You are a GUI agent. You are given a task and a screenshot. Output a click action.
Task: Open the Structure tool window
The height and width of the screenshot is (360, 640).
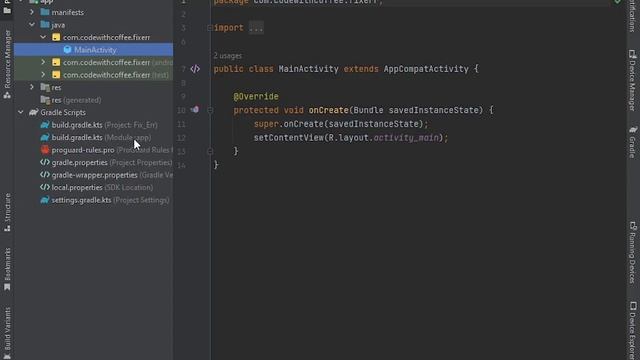click(7, 212)
